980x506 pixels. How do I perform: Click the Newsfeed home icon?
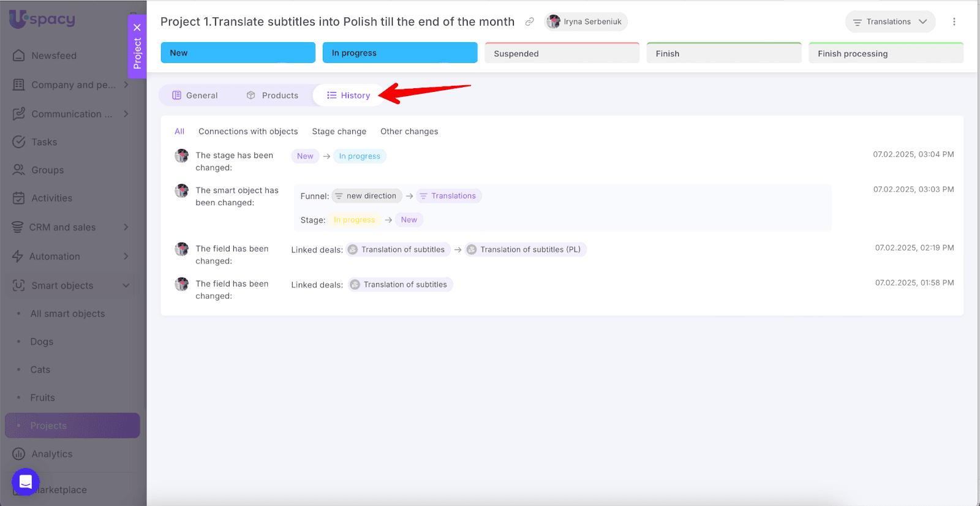19,56
